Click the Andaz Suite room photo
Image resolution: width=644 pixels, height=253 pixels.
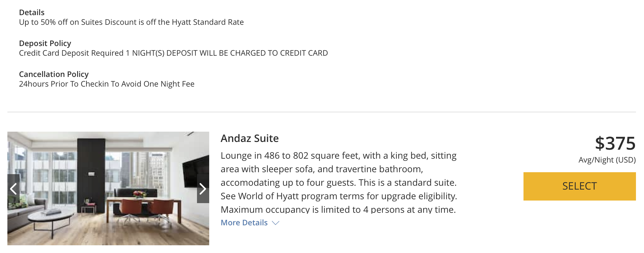pos(108,188)
